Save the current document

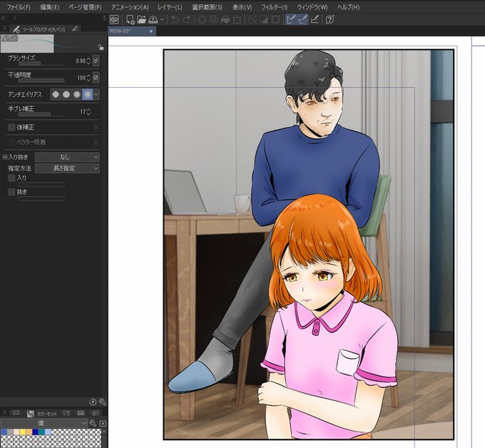153,20
